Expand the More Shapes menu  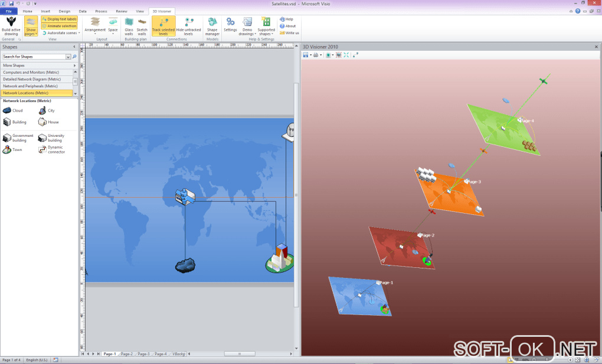coord(39,65)
